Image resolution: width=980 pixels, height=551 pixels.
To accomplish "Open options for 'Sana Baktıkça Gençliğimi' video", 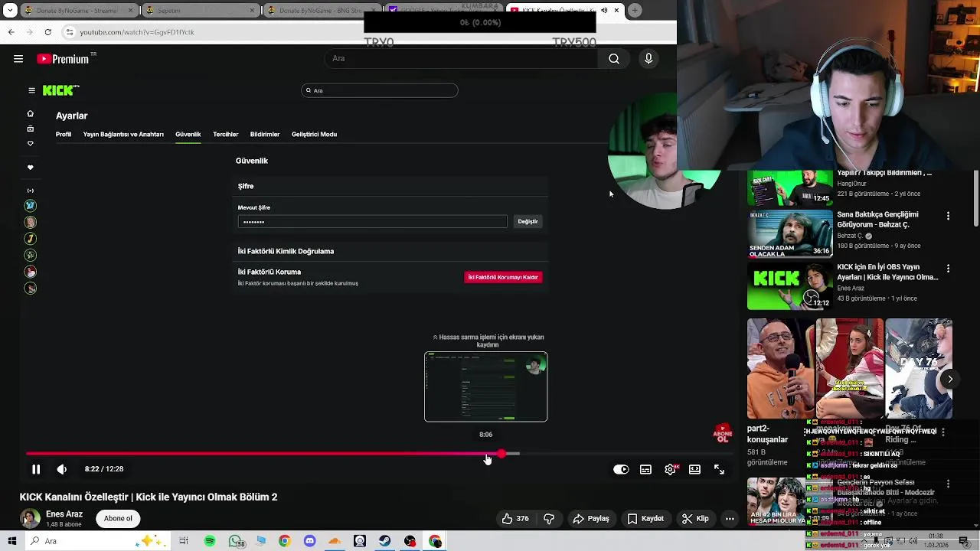I will (948, 217).
